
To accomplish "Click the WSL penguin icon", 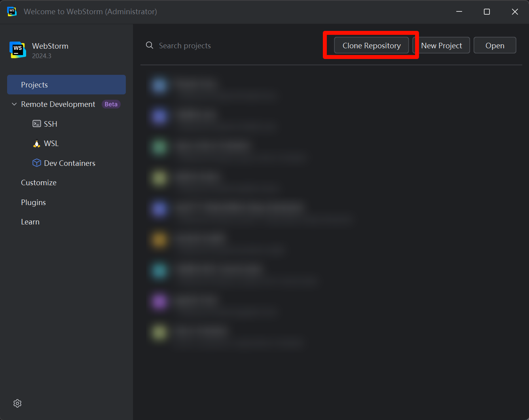I will click(x=36, y=144).
